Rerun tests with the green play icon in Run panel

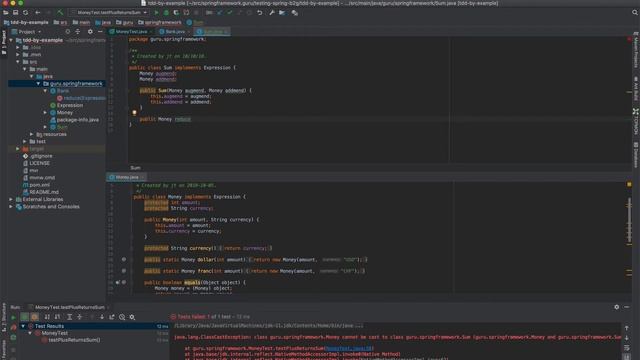13,317
